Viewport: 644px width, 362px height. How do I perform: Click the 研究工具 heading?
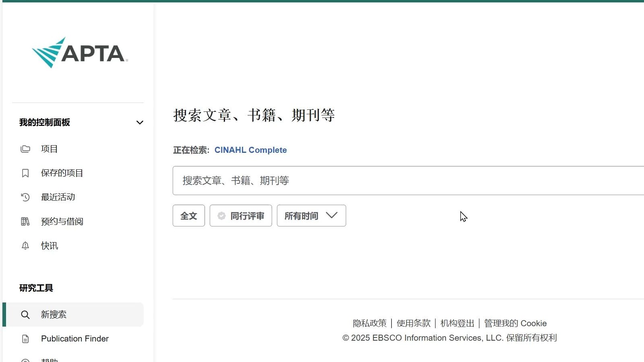(36, 288)
